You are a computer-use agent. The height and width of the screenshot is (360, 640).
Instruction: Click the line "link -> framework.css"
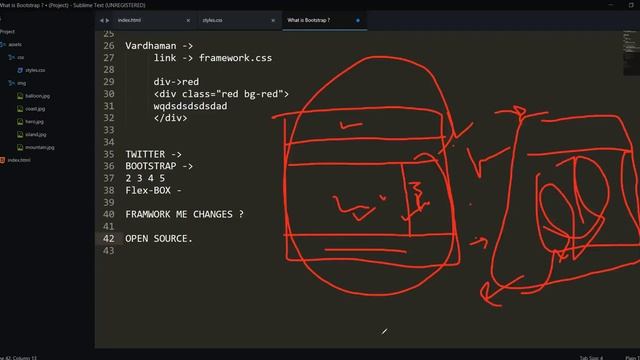(213, 58)
